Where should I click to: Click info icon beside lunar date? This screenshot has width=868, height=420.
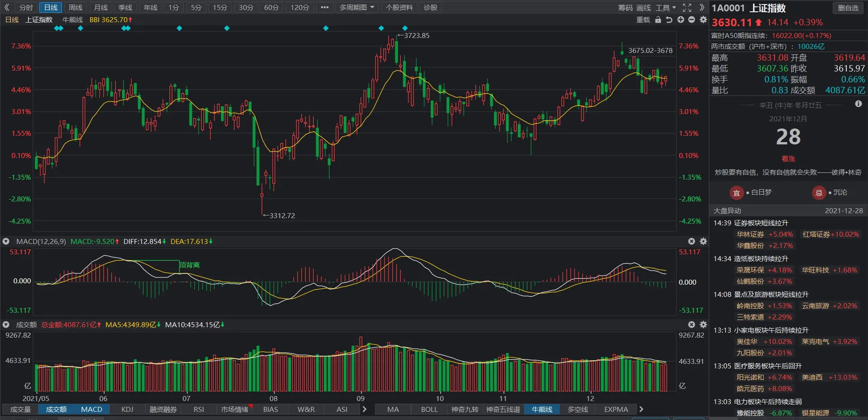pyautogui.click(x=859, y=104)
